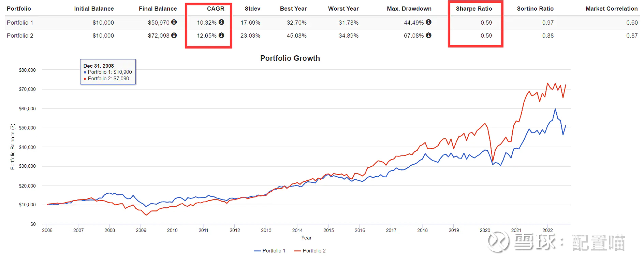Click the Sortino Ratio column header
644x262 pixels.
coord(535,9)
